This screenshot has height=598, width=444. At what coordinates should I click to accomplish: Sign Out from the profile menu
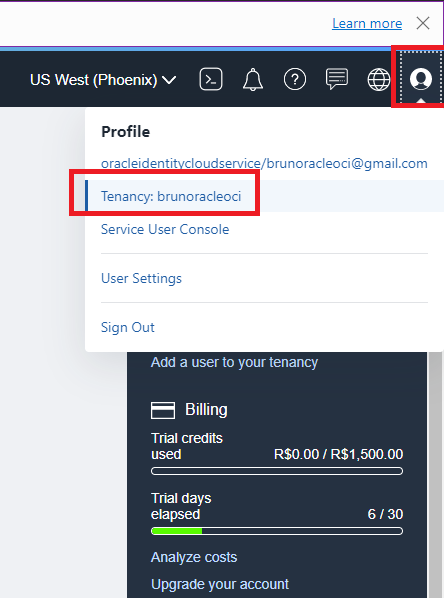(x=127, y=327)
